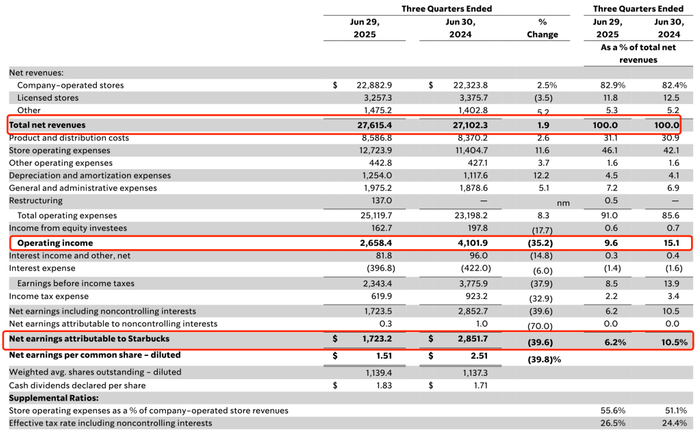
Task: Select the total revenue figure 27,615.4
Action: [374, 125]
